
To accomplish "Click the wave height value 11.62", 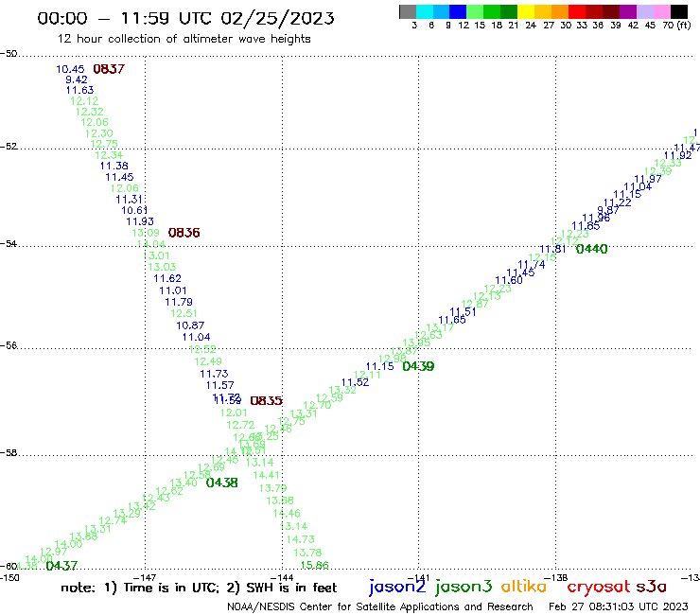I will (167, 278).
